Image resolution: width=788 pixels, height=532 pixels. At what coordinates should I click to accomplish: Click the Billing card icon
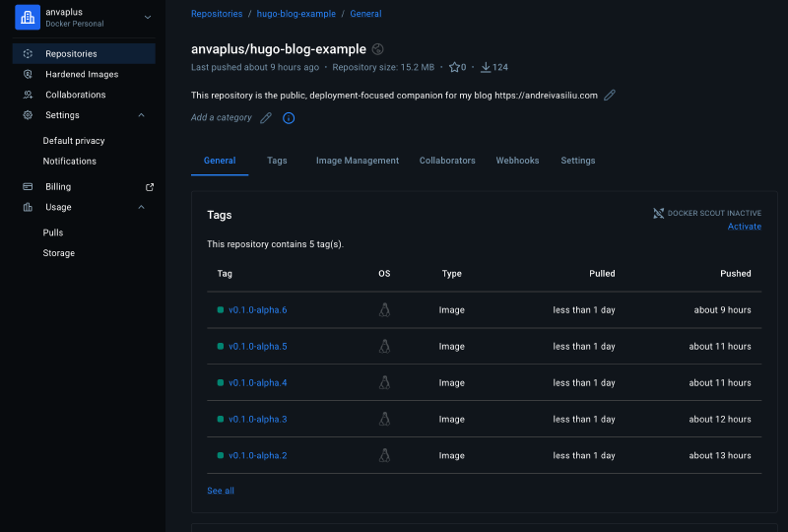click(28, 186)
